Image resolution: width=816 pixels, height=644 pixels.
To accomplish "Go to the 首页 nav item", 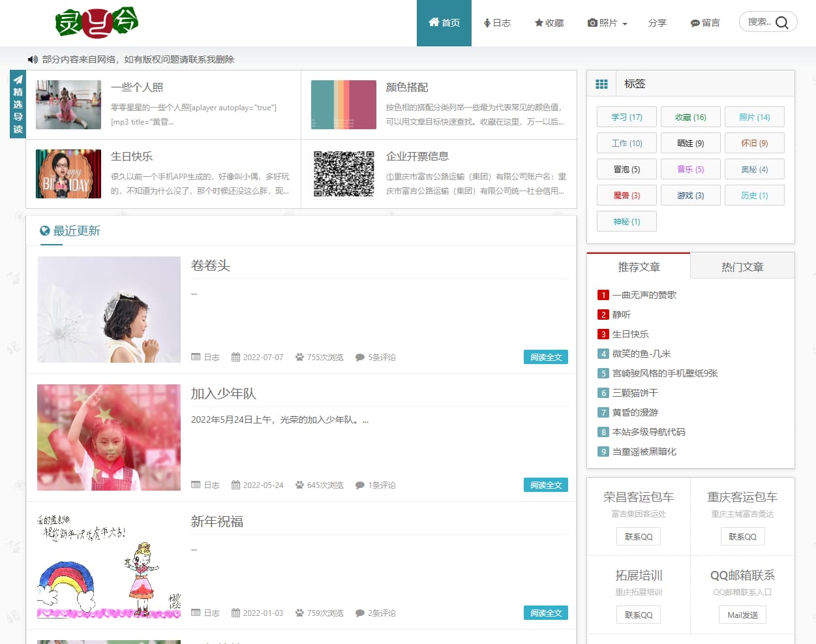I will [444, 23].
